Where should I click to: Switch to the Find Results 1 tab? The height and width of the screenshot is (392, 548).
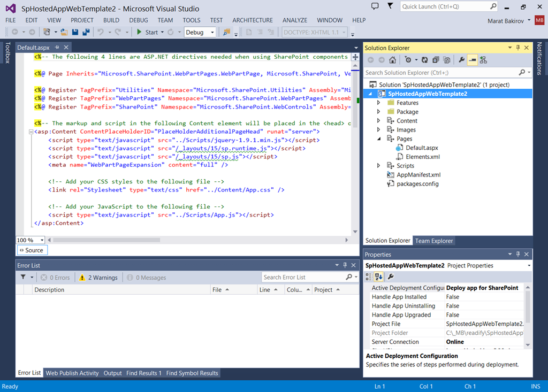click(x=143, y=373)
